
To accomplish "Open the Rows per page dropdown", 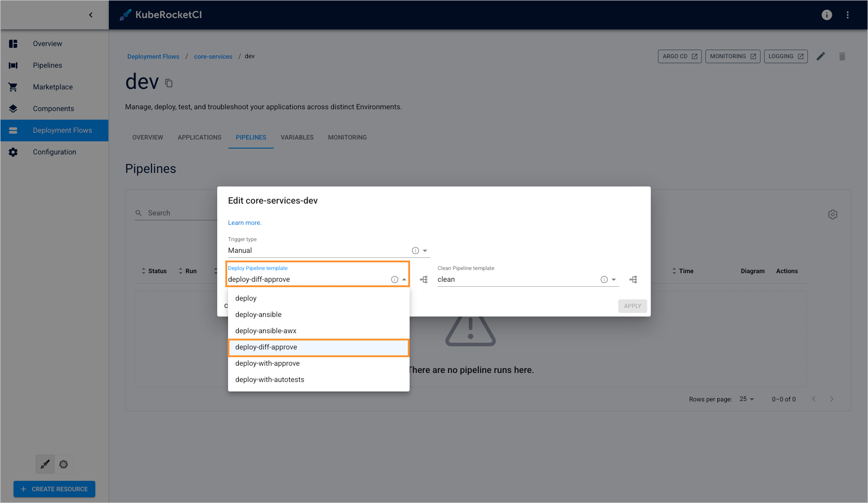I will tap(746, 399).
